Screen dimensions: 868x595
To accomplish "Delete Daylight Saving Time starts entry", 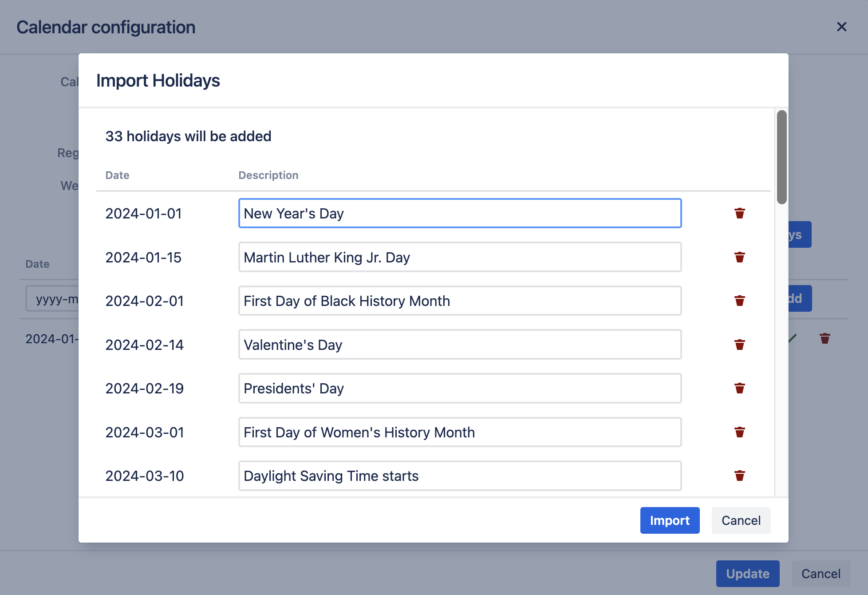I will pos(739,476).
